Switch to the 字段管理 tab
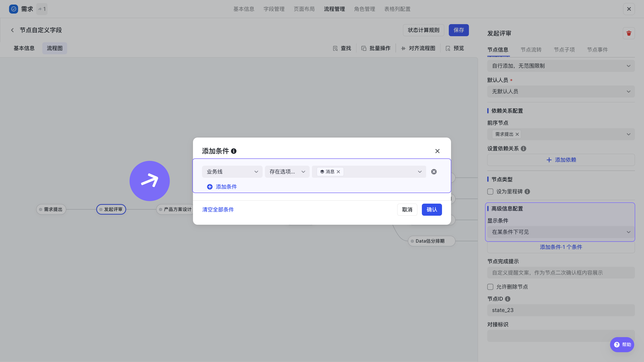The width and height of the screenshot is (644, 362). pyautogui.click(x=274, y=9)
